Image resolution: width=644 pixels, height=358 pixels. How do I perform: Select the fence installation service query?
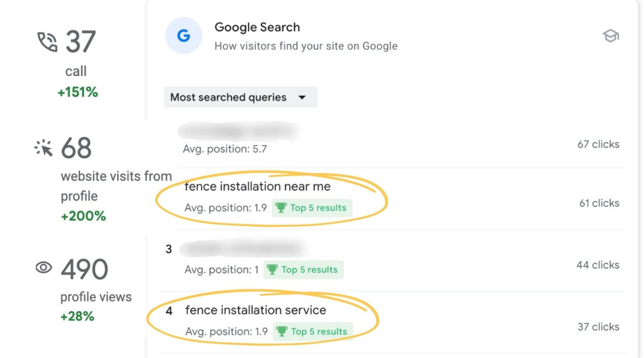pos(256,310)
